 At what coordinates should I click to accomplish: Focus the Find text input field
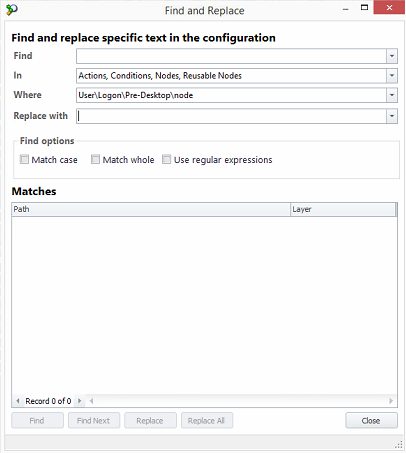point(231,56)
